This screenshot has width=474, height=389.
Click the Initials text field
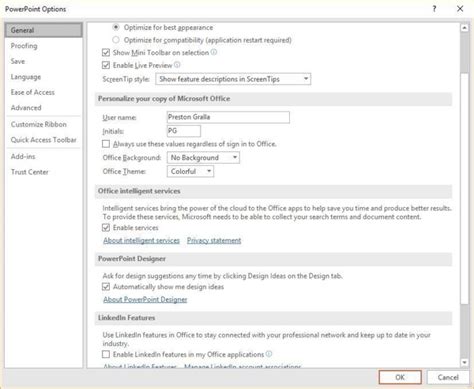click(184, 131)
